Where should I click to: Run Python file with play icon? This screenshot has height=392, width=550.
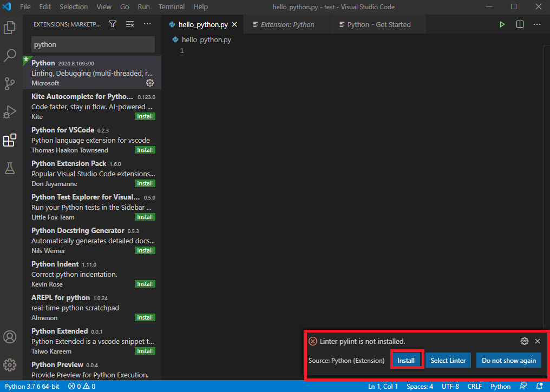point(502,24)
